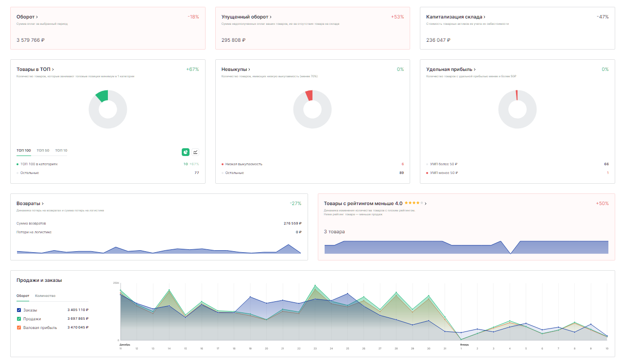Select the ТОП 50 tab

point(43,151)
